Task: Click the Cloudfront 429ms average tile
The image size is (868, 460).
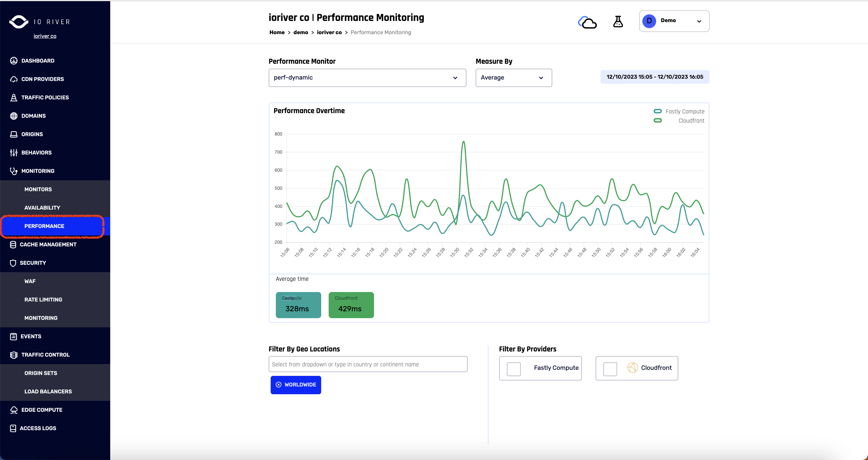Action: (351, 305)
